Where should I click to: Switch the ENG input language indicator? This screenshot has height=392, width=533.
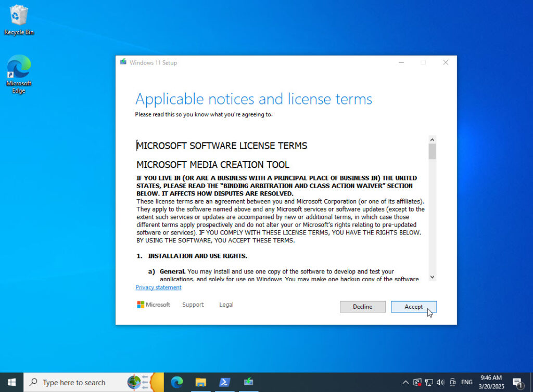coord(467,382)
